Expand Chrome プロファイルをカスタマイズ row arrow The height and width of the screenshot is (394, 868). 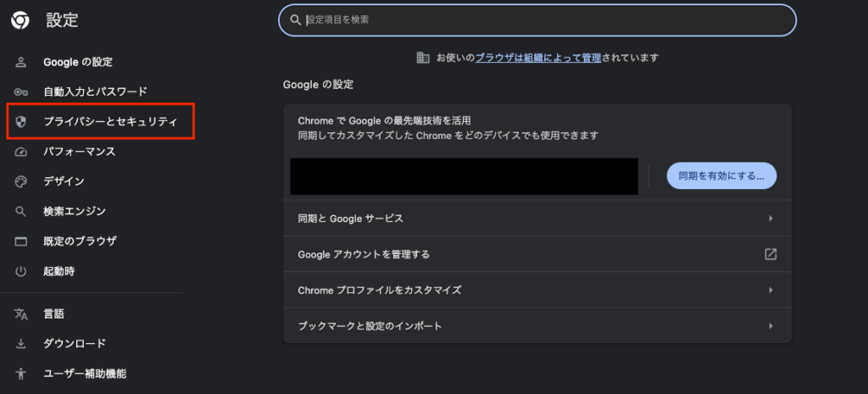[x=771, y=290]
